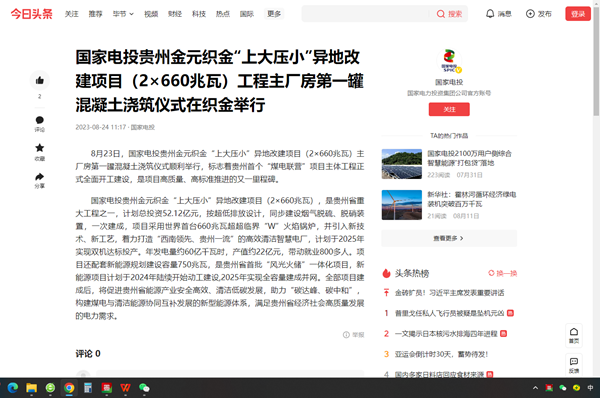
Task: Click wind turbine article thumbnail
Action: pyautogui.click(x=401, y=205)
